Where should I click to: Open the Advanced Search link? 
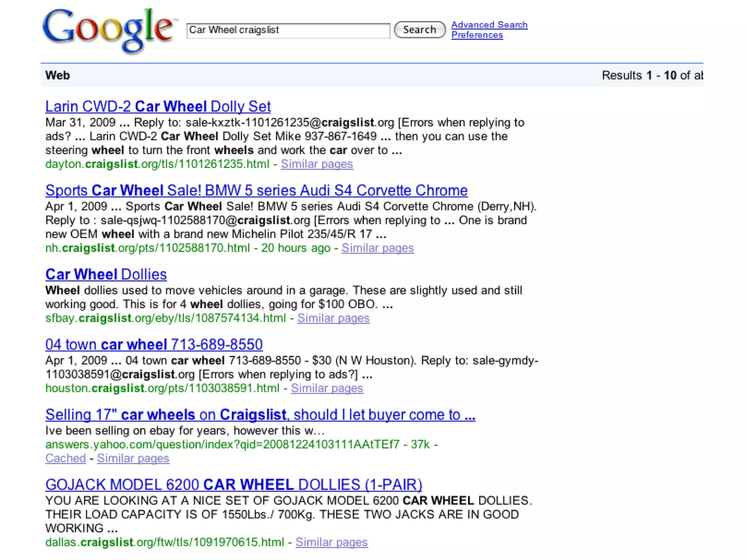pyautogui.click(x=489, y=25)
